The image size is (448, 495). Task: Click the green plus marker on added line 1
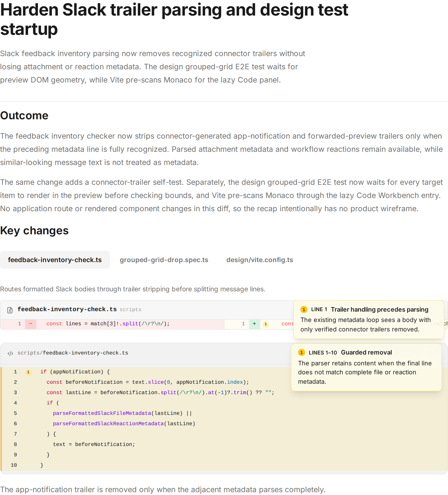(254, 324)
